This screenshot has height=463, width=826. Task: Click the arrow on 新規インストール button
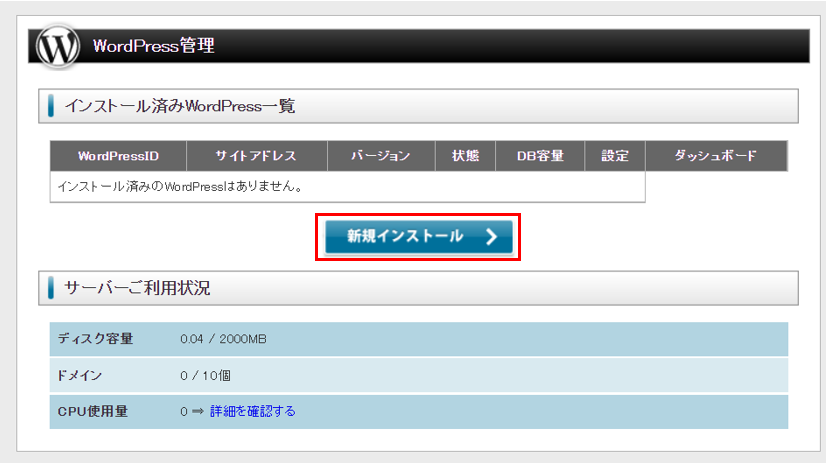(x=490, y=237)
